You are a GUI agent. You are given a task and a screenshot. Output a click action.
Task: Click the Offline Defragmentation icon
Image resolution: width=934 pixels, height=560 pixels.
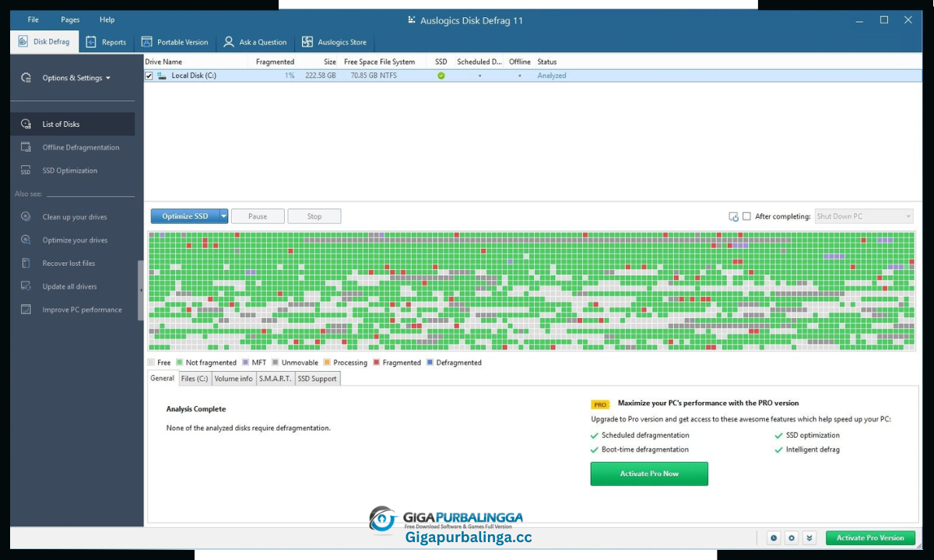coord(26,147)
